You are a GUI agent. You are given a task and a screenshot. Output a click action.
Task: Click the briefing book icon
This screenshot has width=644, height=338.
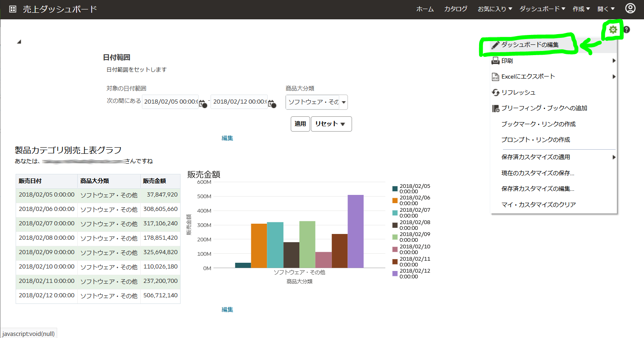tap(495, 108)
